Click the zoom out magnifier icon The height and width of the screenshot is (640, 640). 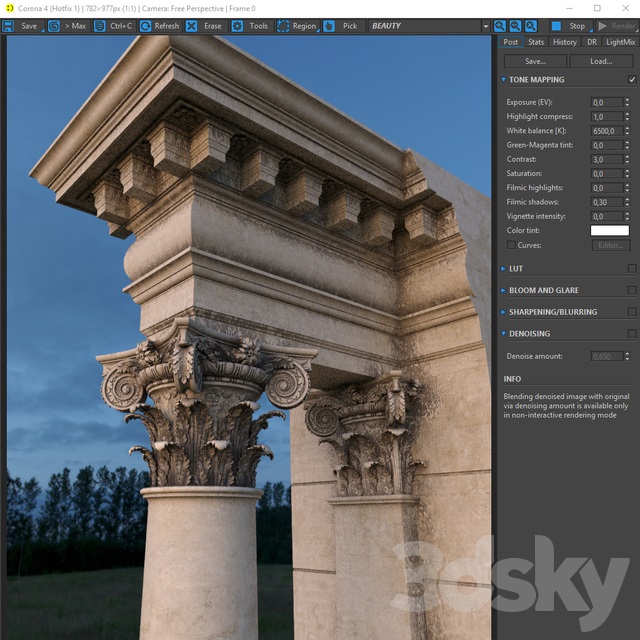[515, 26]
